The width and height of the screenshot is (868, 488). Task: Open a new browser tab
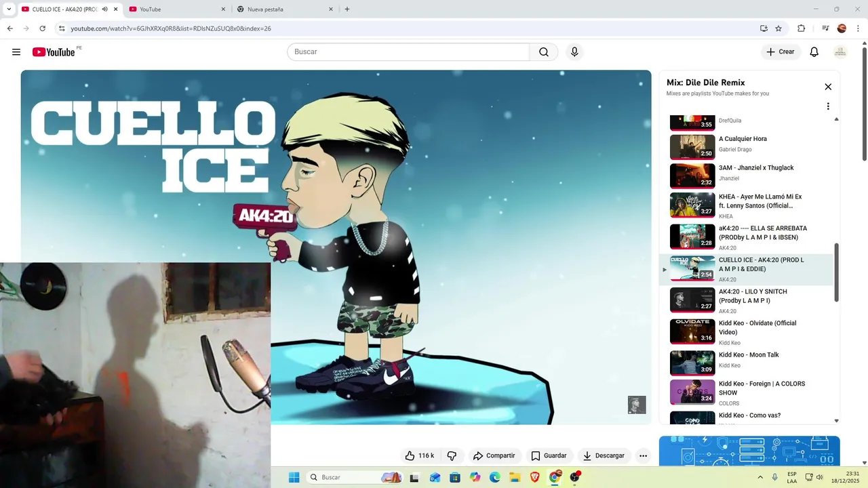347,9
